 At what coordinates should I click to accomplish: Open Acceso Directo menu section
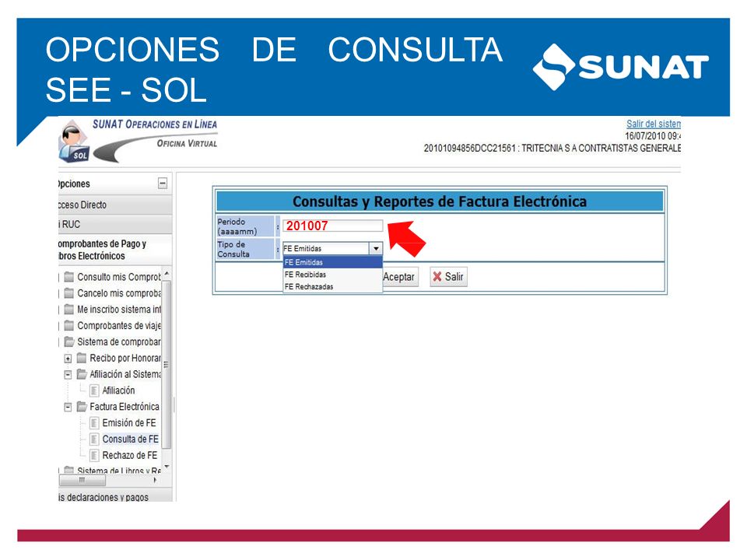click(x=115, y=205)
